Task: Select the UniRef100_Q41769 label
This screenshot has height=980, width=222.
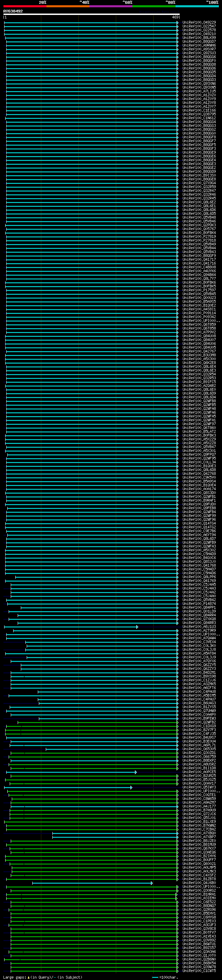Action: [199, 581]
